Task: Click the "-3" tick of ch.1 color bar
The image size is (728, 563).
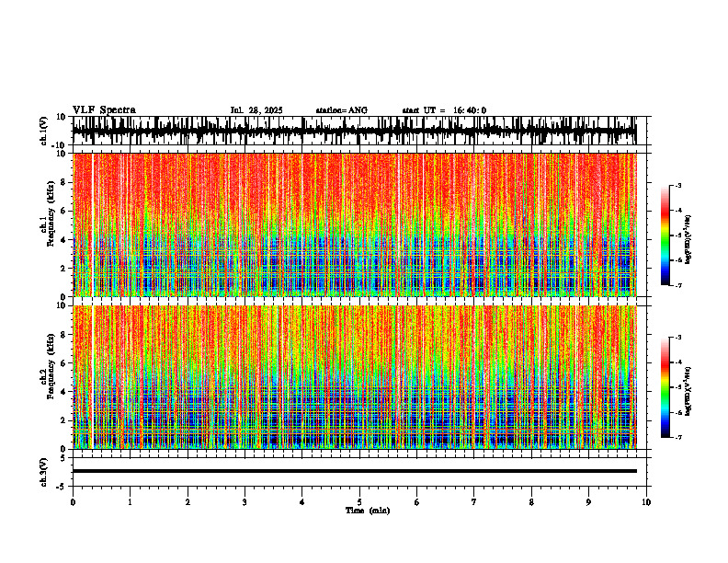Action: tap(678, 185)
